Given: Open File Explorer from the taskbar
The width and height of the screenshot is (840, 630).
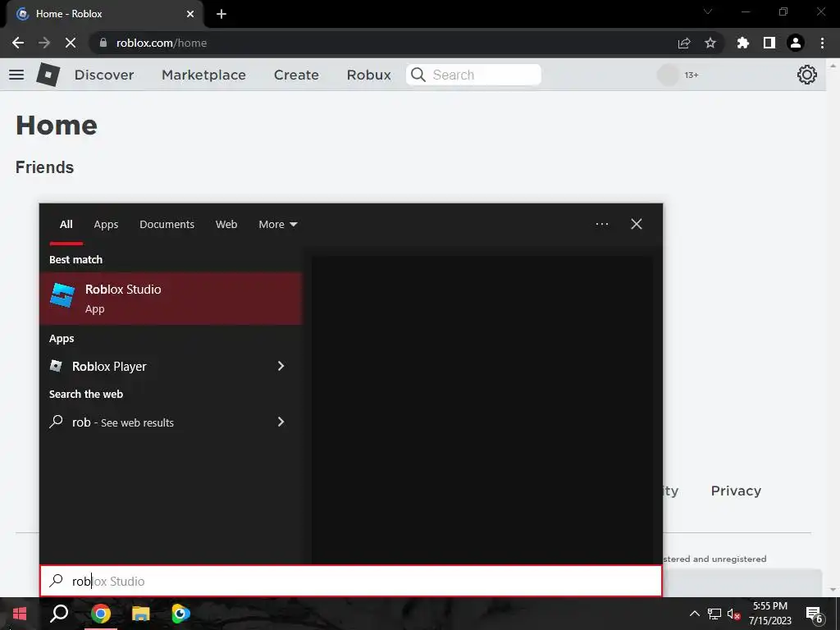Looking at the screenshot, I should pos(141,614).
